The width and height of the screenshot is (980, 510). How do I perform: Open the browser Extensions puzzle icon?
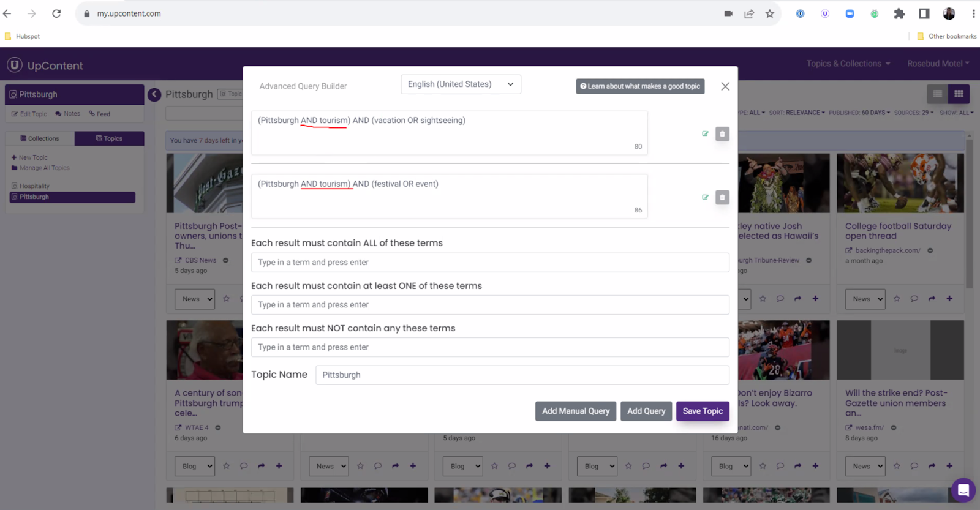899,13
